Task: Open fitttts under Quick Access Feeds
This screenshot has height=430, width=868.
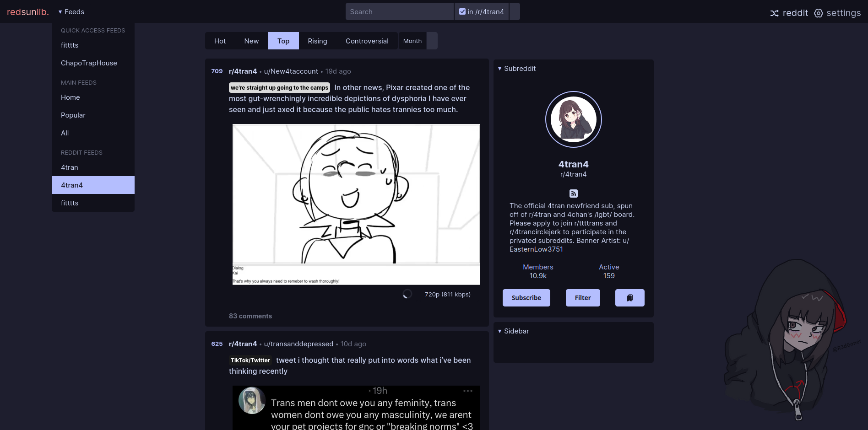Action: click(93, 45)
